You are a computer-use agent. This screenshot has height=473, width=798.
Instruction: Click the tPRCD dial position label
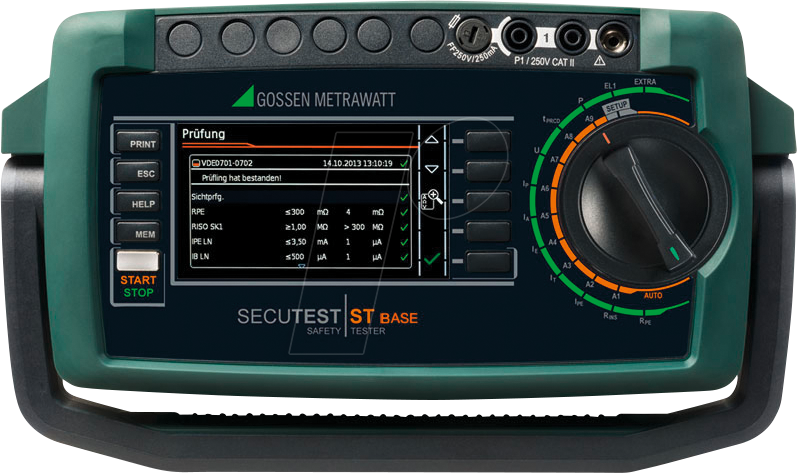[551, 120]
